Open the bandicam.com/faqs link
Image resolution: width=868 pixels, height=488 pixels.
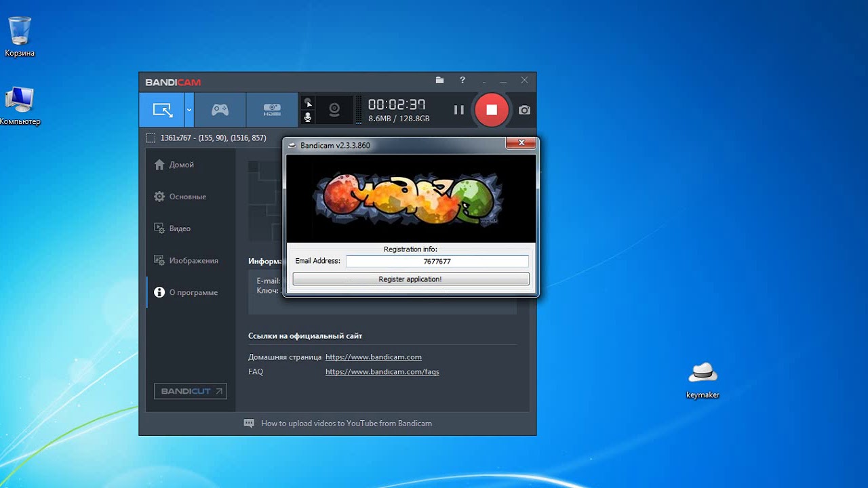coord(382,371)
